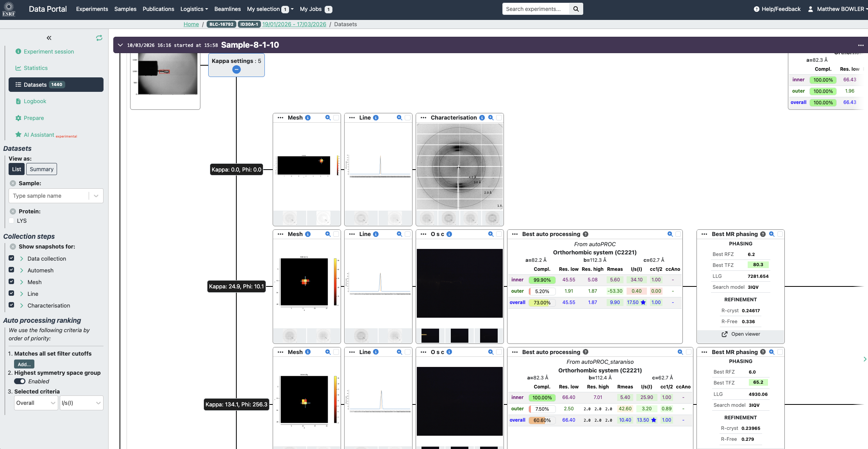The image size is (868, 449).
Task: Check the LYS protein checkbox
Action: 12,221
